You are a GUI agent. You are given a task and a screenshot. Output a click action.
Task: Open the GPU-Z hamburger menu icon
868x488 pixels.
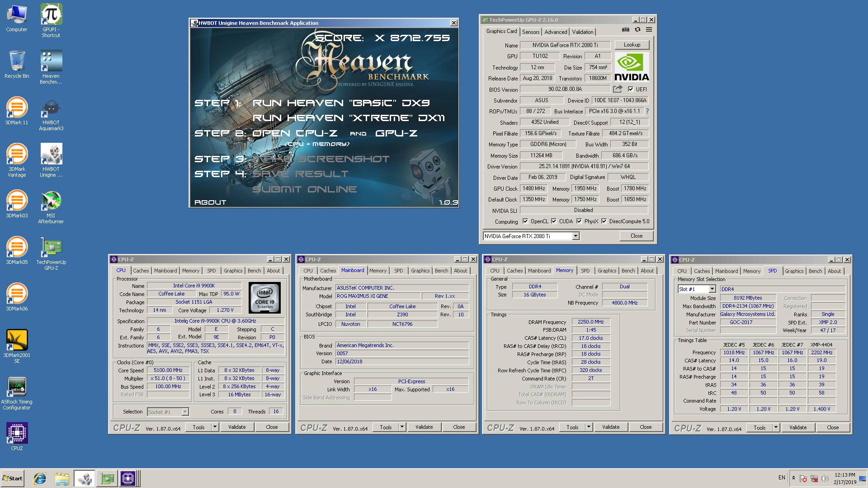[x=649, y=29]
